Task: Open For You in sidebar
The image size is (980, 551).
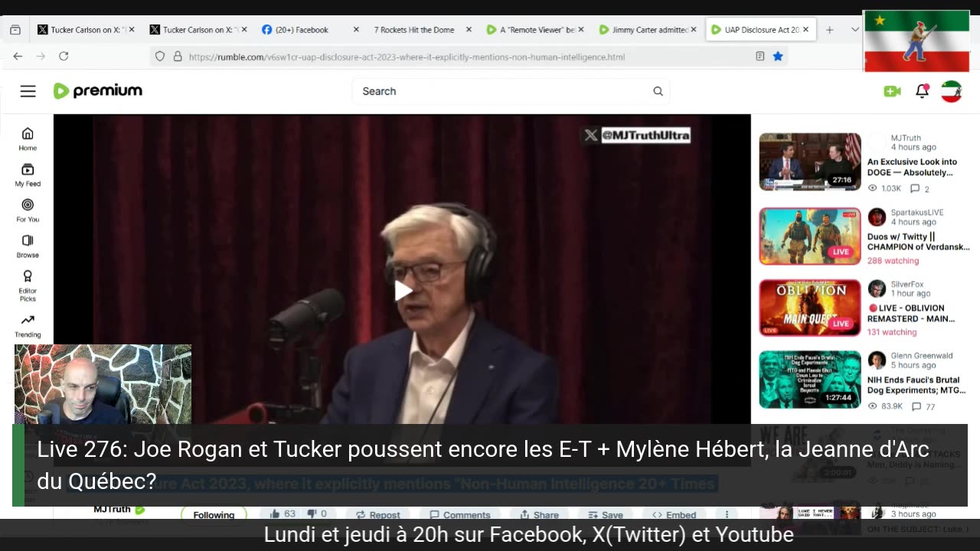Action: (x=28, y=210)
